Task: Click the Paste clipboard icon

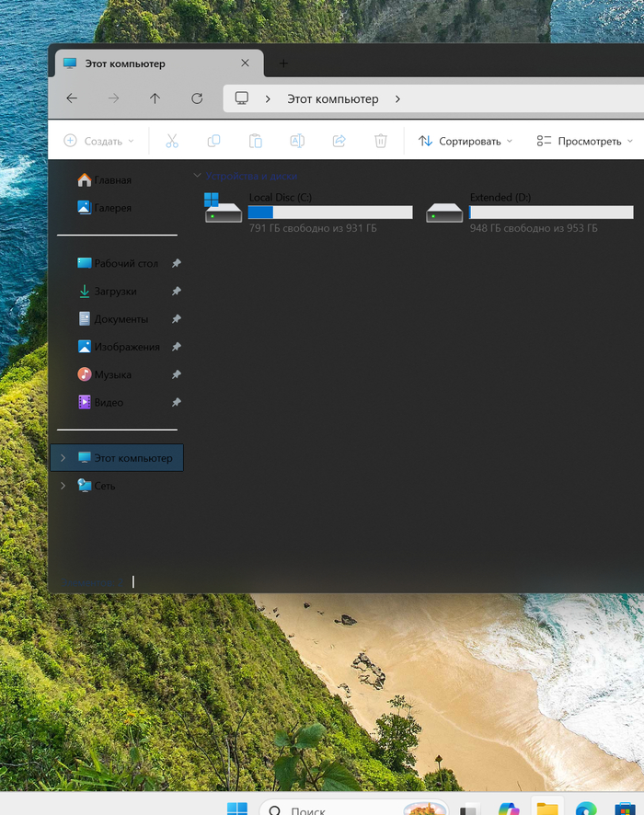Action: coord(255,141)
